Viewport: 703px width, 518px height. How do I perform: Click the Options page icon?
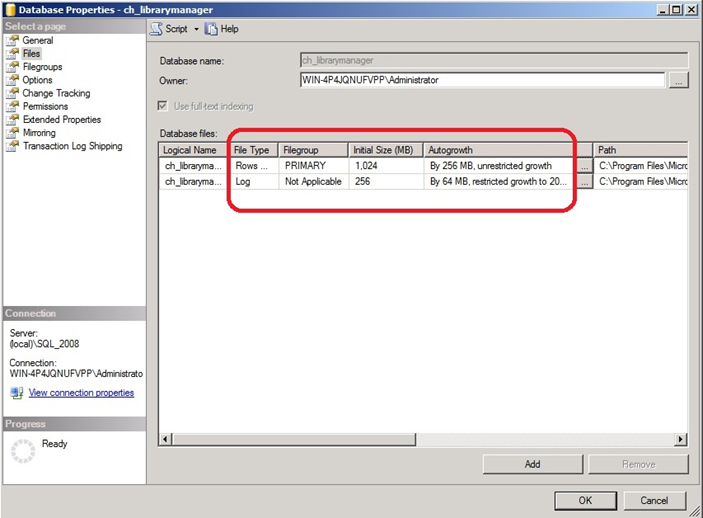click(13, 80)
